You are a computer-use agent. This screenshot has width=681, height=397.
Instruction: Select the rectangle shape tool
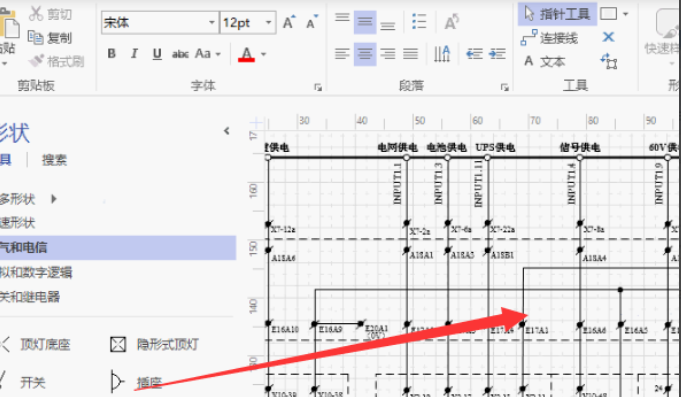click(x=608, y=14)
